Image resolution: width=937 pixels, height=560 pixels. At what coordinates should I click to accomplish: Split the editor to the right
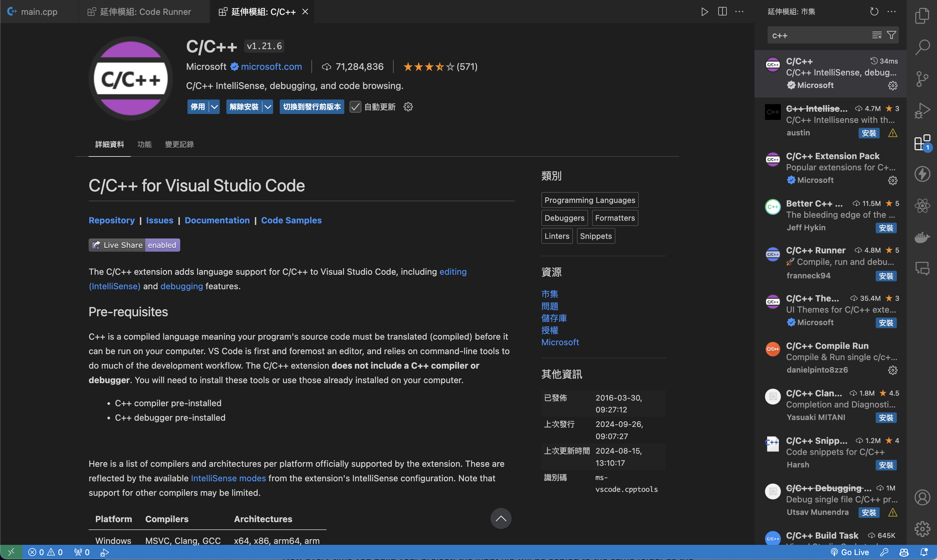coord(722,12)
